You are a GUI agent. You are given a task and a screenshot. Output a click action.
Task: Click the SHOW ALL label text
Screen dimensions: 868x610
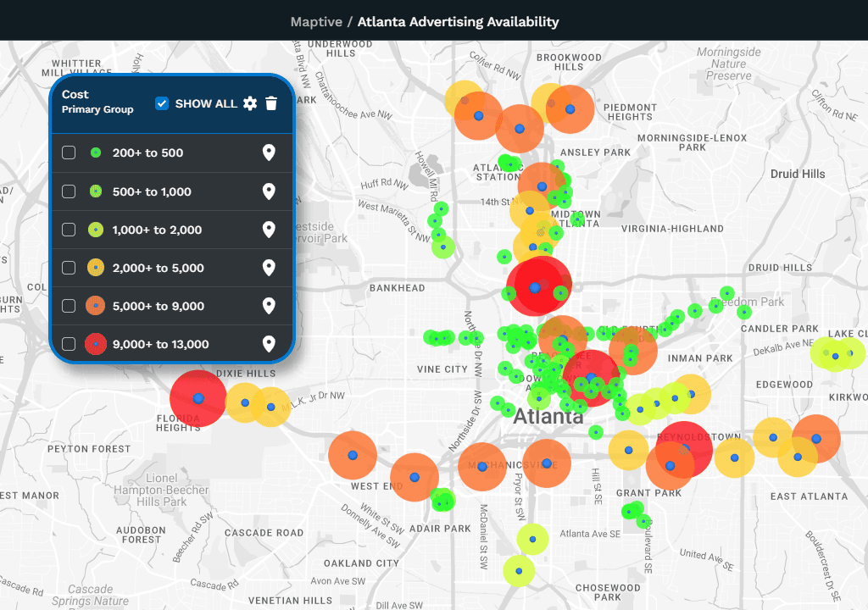[x=206, y=103]
